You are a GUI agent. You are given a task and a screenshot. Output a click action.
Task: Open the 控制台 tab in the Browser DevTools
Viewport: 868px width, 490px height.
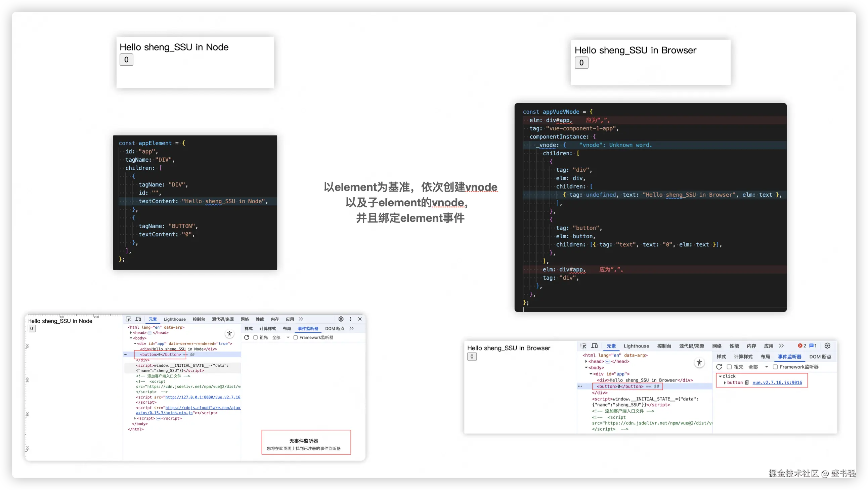tap(664, 346)
